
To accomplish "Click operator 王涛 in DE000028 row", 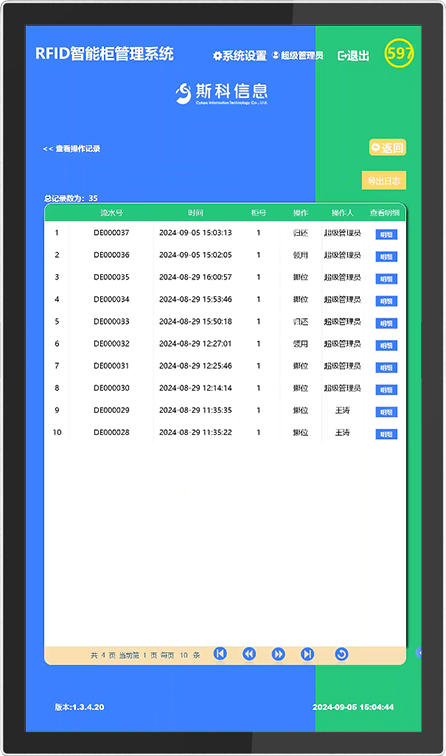I will click(x=342, y=432).
